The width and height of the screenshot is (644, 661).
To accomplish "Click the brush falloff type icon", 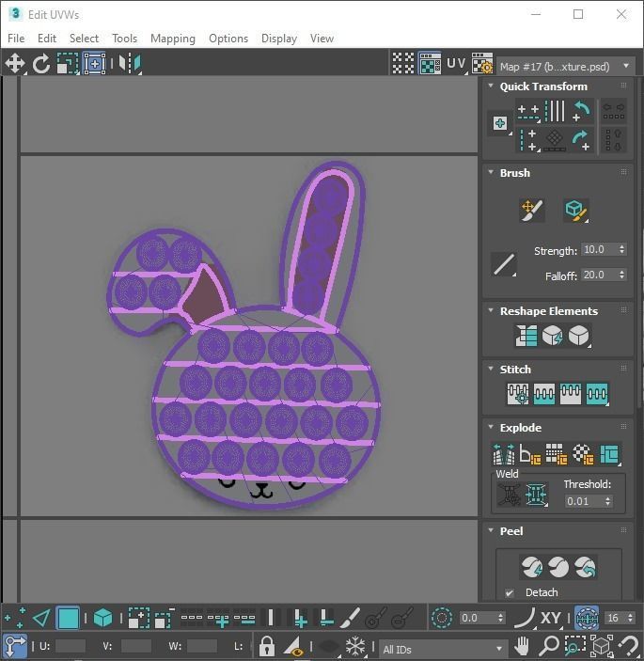I will 504,264.
